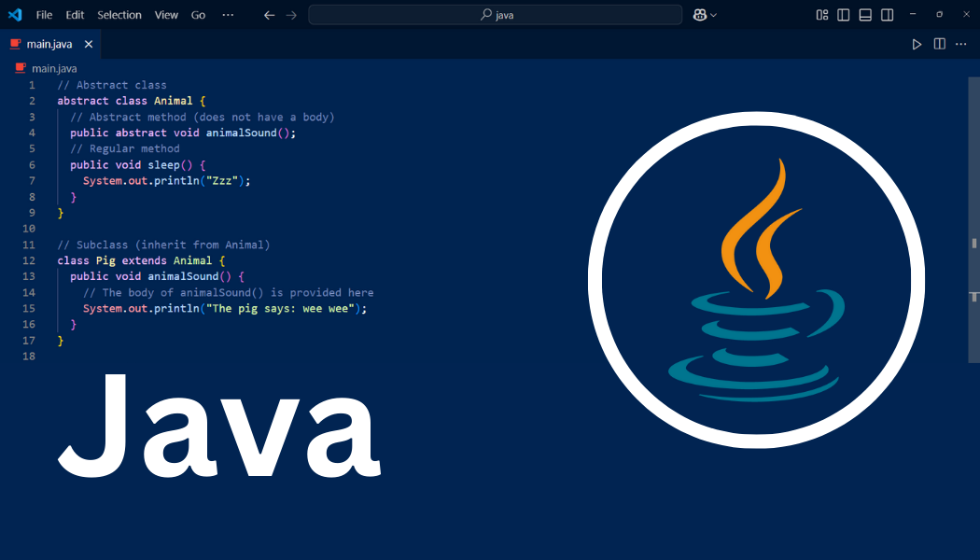
Task: Close the main.java tab
Action: tap(89, 45)
